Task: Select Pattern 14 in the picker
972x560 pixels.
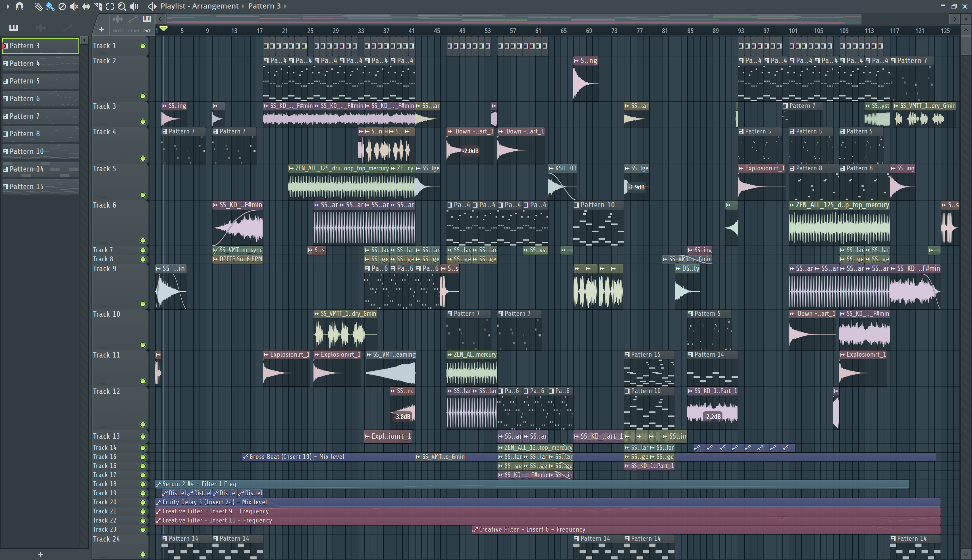Action: tap(40, 169)
